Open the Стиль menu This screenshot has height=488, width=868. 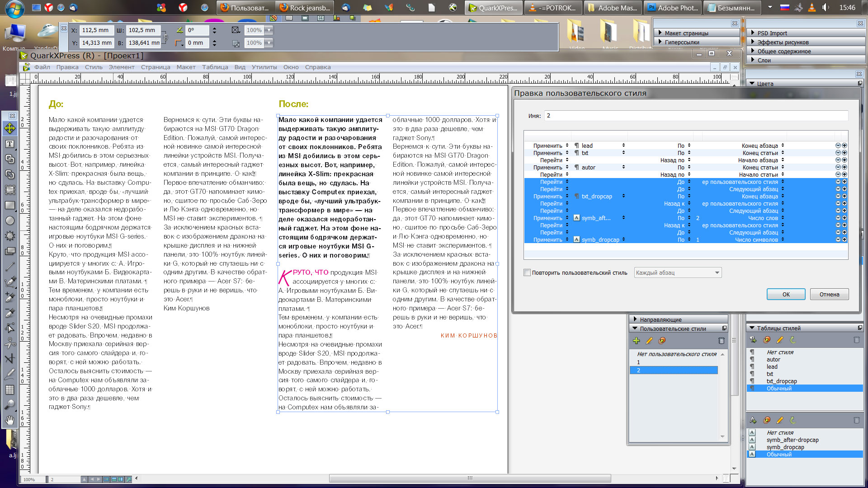point(94,67)
